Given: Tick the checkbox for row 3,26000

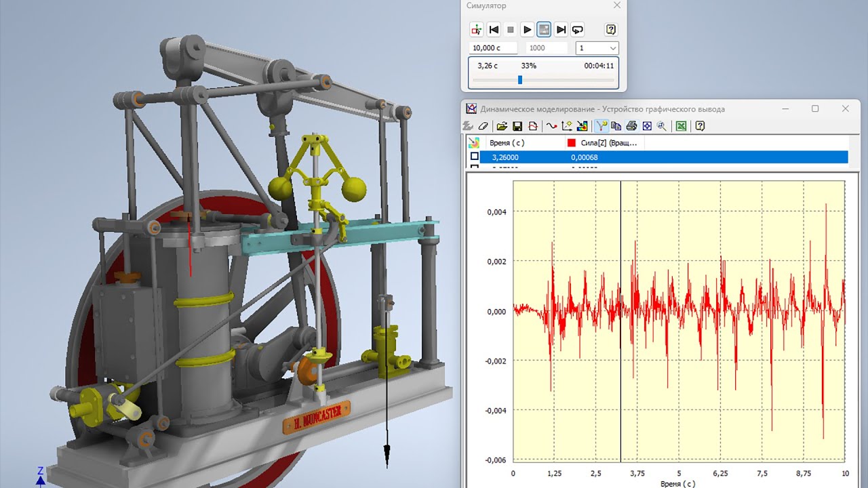Looking at the screenshot, I should click(474, 157).
